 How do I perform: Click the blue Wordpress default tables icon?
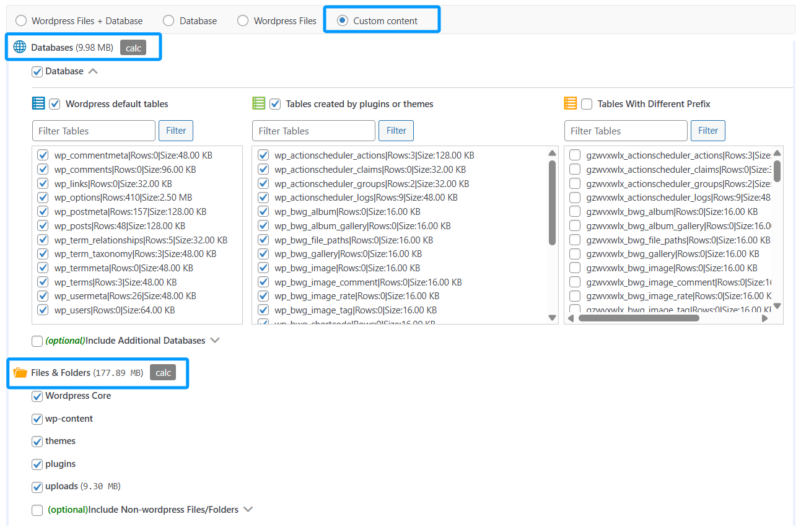tap(38, 103)
